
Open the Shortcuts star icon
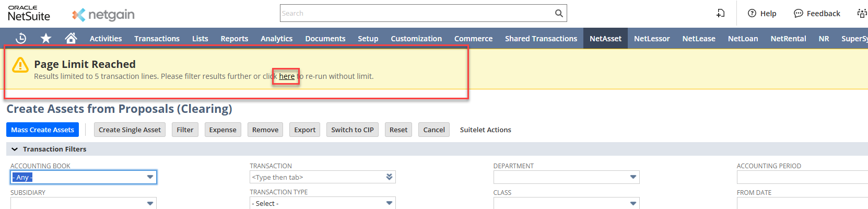(x=46, y=38)
